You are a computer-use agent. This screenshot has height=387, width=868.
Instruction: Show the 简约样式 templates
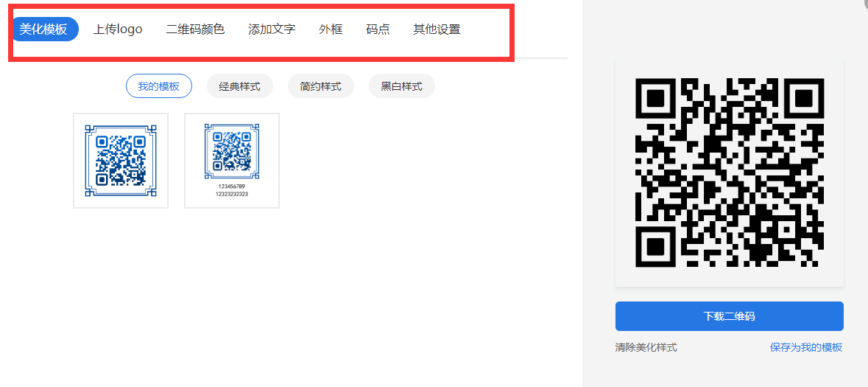click(x=320, y=86)
